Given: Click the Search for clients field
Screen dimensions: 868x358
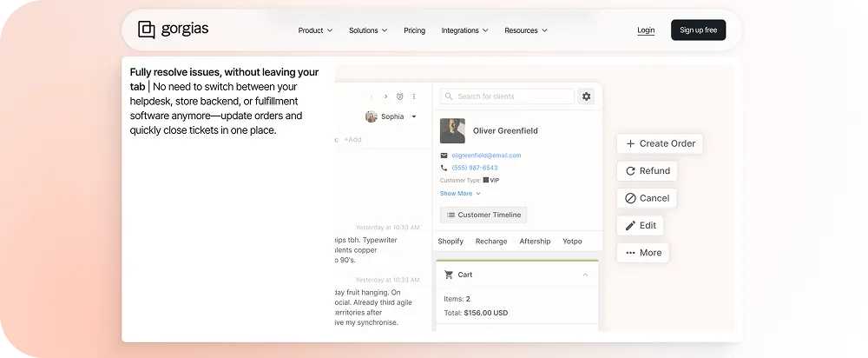Looking at the screenshot, I should (507, 96).
